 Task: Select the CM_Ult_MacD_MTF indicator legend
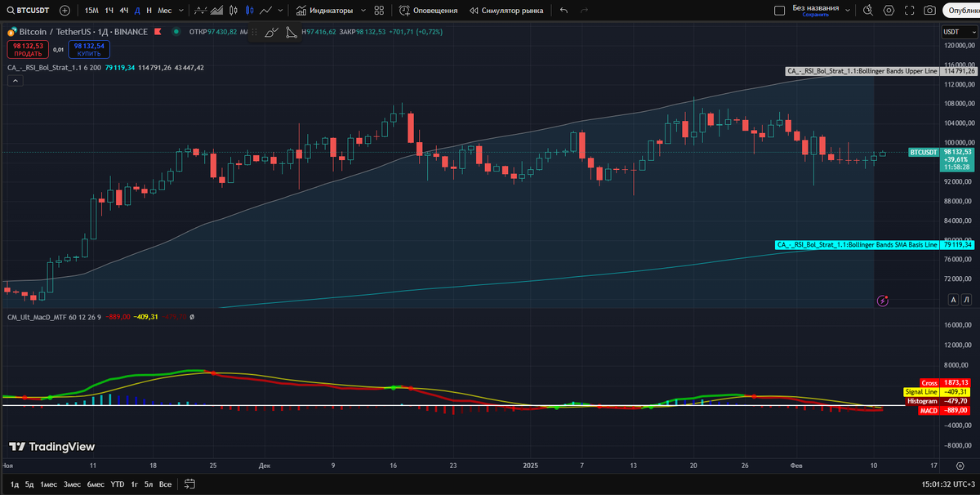click(56, 317)
